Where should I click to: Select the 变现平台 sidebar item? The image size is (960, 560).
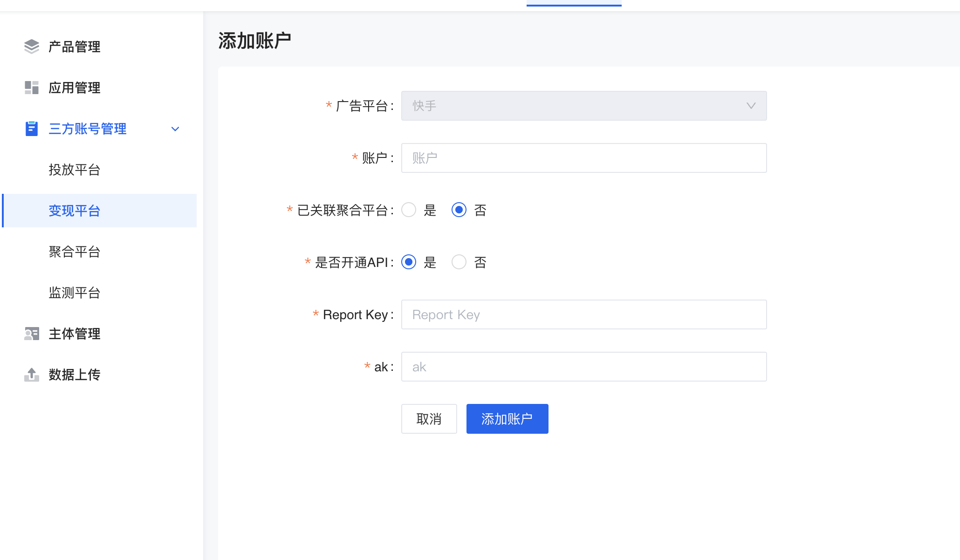click(x=75, y=211)
